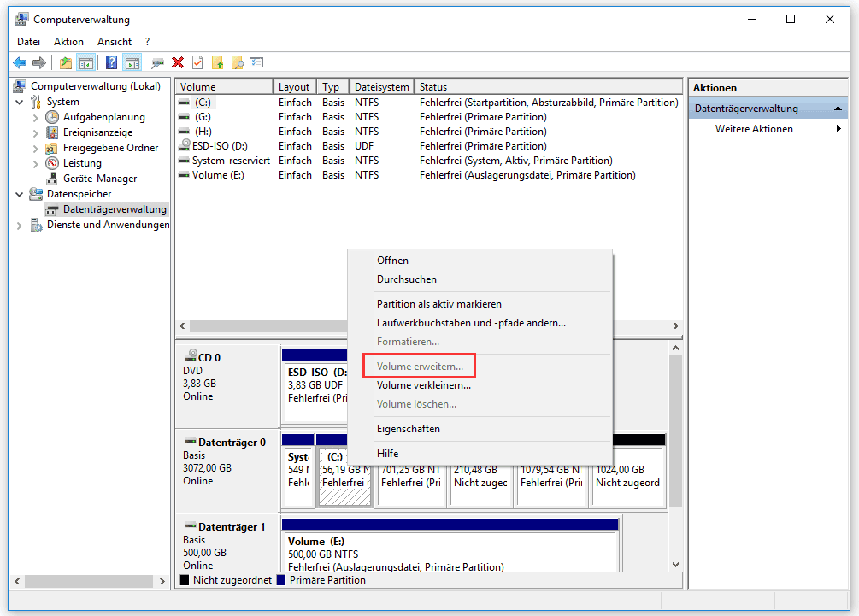Expand Dienste und Anwendungen node

pyautogui.click(x=20, y=225)
